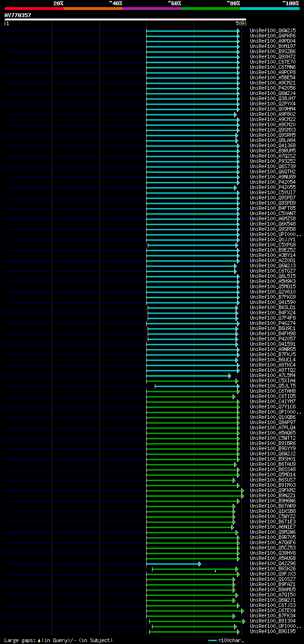Screen dimensions: 304x644
Task: Select the UniRef100_Q6K548 label
Action: 273,224
